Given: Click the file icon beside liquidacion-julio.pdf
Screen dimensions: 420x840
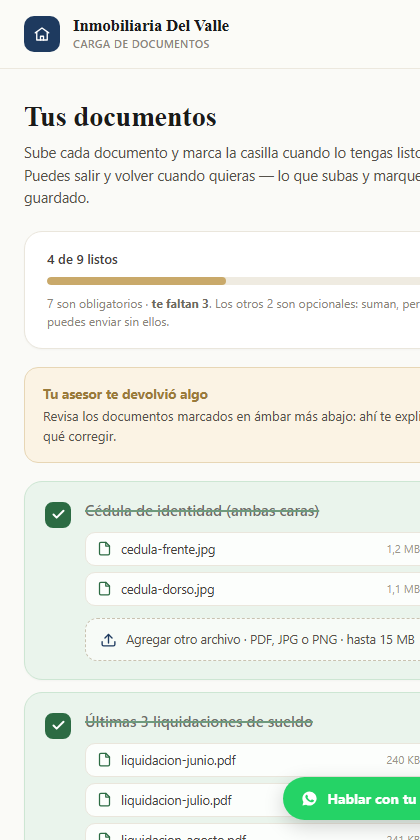Looking at the screenshot, I should (x=104, y=800).
